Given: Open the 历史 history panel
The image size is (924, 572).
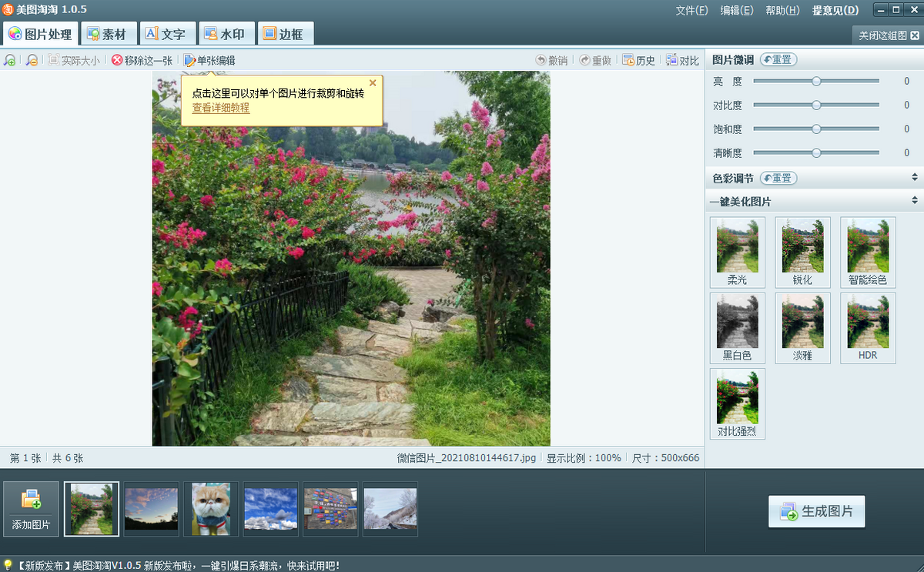Looking at the screenshot, I should tap(638, 60).
